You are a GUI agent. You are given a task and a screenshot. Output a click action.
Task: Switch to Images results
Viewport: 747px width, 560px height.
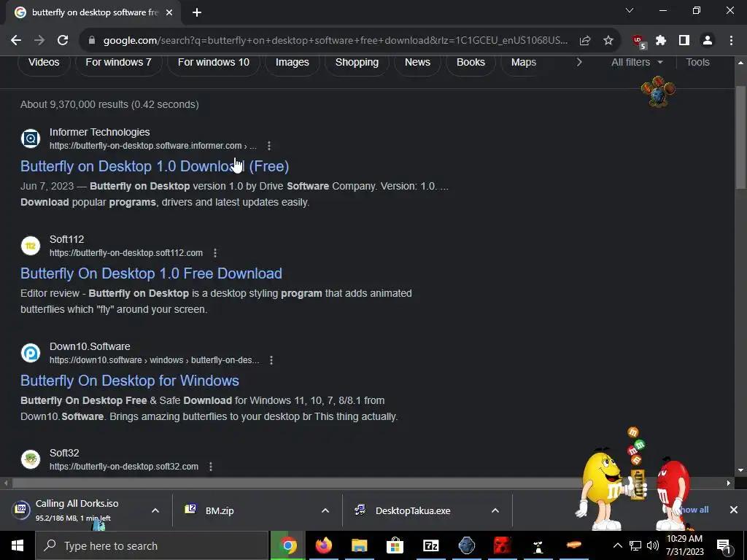(x=292, y=63)
